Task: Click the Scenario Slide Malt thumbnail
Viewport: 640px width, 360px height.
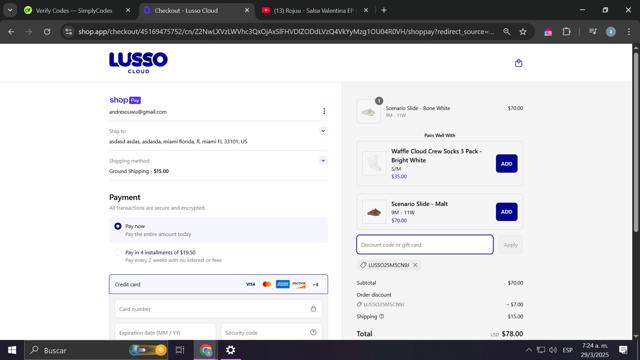Action: [374, 212]
